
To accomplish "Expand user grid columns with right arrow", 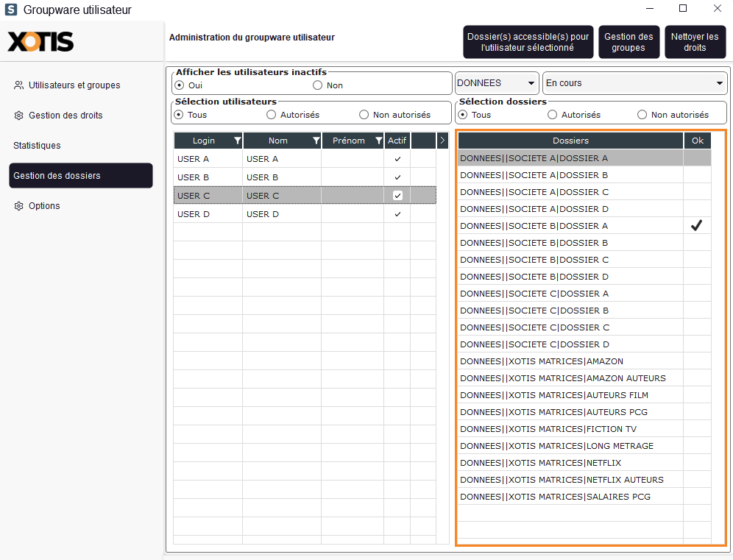I will tap(442, 141).
